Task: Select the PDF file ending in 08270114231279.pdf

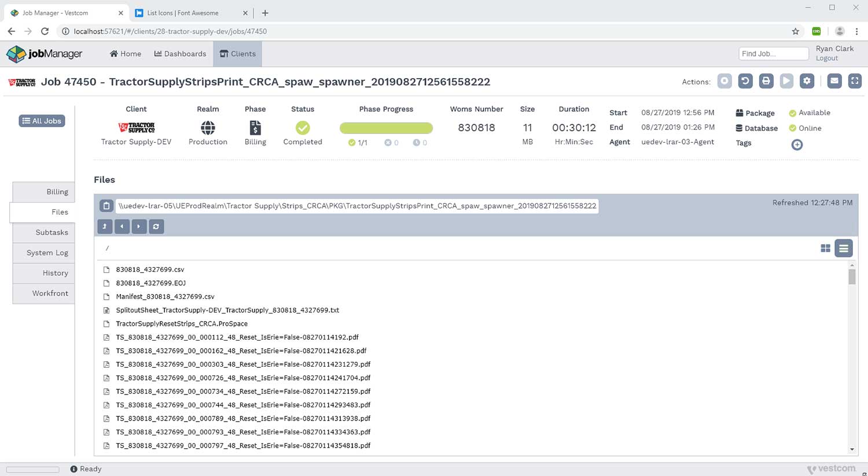Action: (x=243, y=364)
